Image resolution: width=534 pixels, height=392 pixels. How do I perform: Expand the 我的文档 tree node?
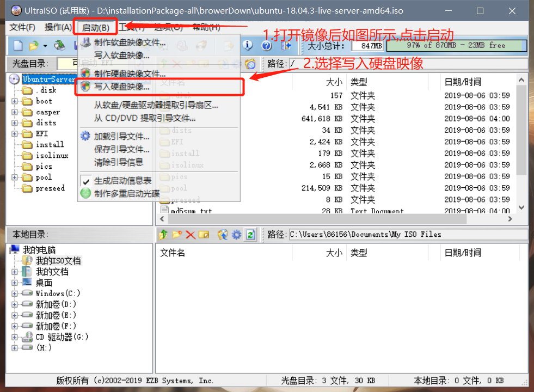pos(15,272)
